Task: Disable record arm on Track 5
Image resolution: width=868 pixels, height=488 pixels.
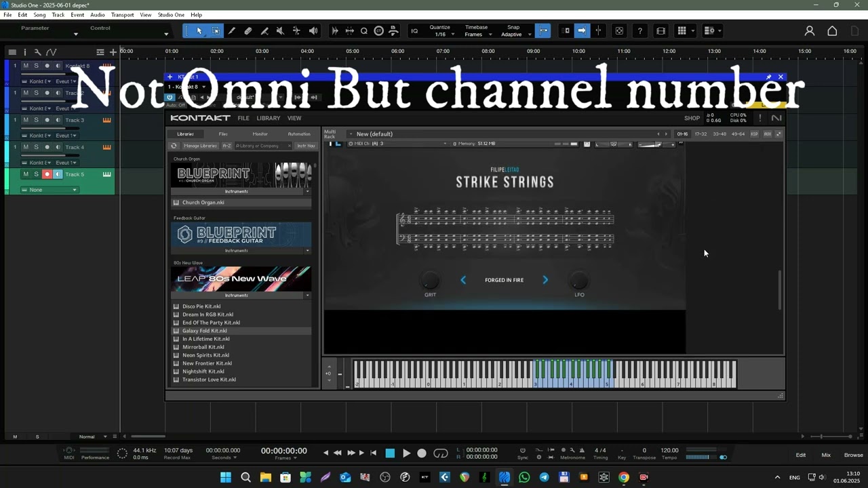Action: (x=47, y=174)
